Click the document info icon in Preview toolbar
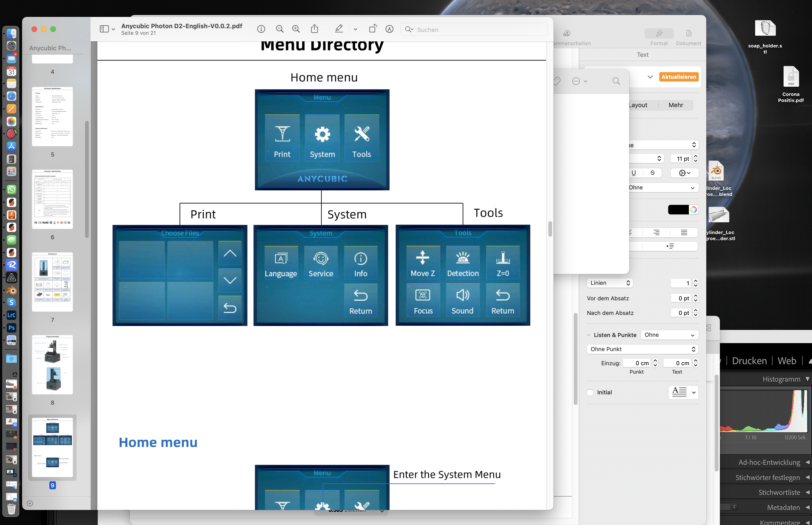This screenshot has height=525, width=812. pyautogui.click(x=261, y=29)
